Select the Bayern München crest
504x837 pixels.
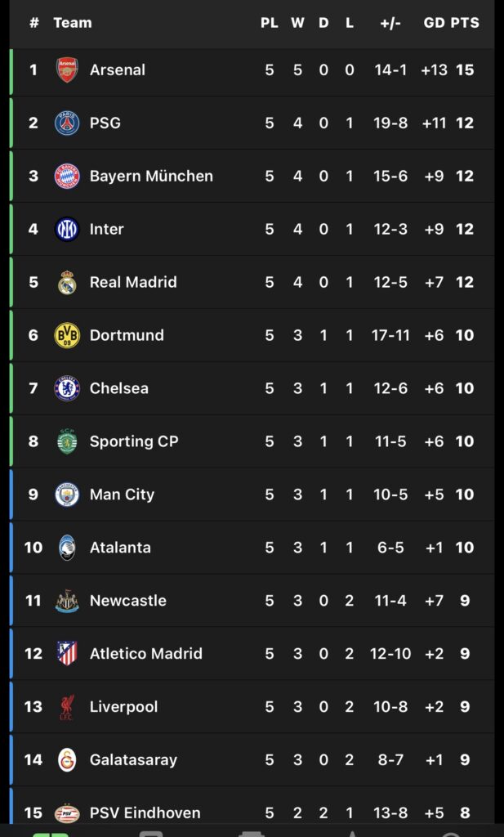coord(67,177)
